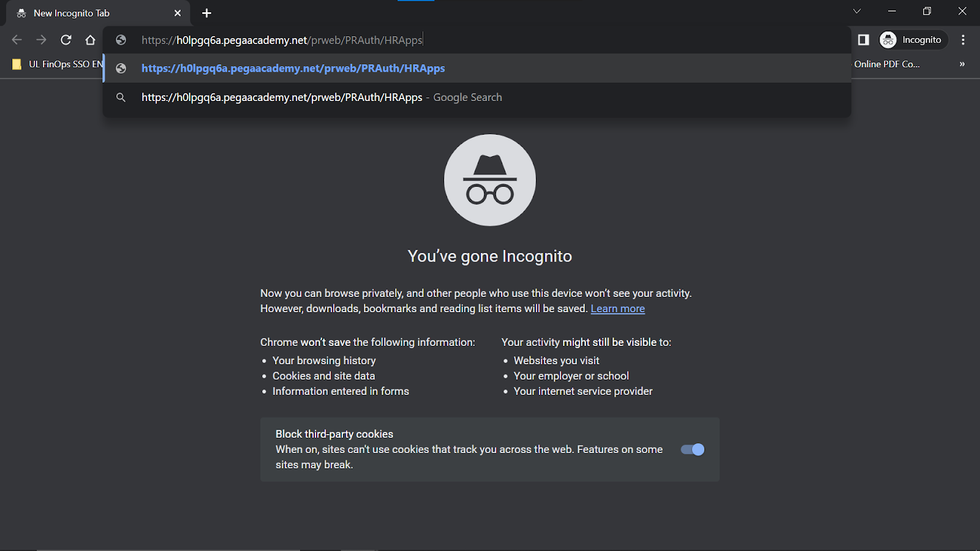
Task: Open the Home page icon
Action: tap(91, 40)
